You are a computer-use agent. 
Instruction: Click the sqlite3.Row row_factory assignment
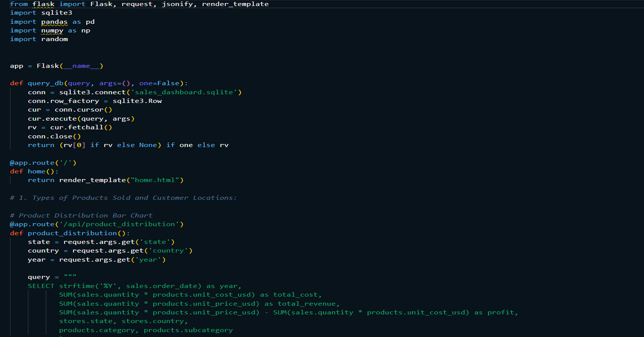(137, 101)
